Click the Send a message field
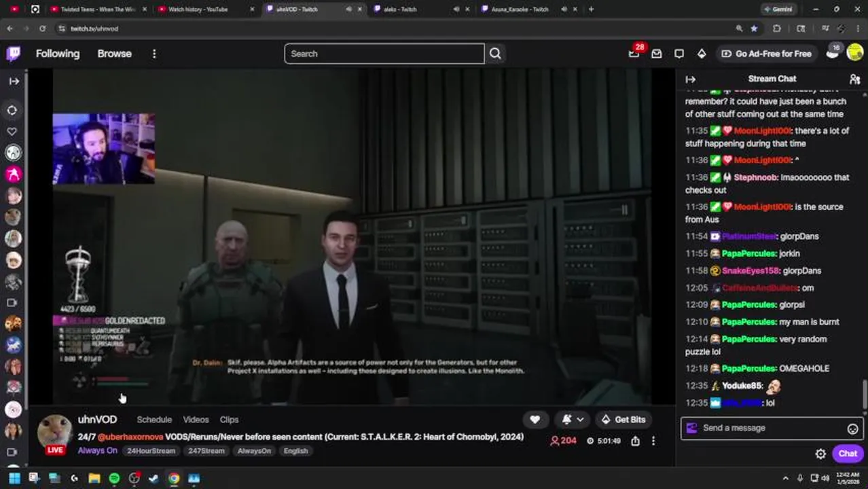Viewport: 868px width, 489px height. click(772, 428)
